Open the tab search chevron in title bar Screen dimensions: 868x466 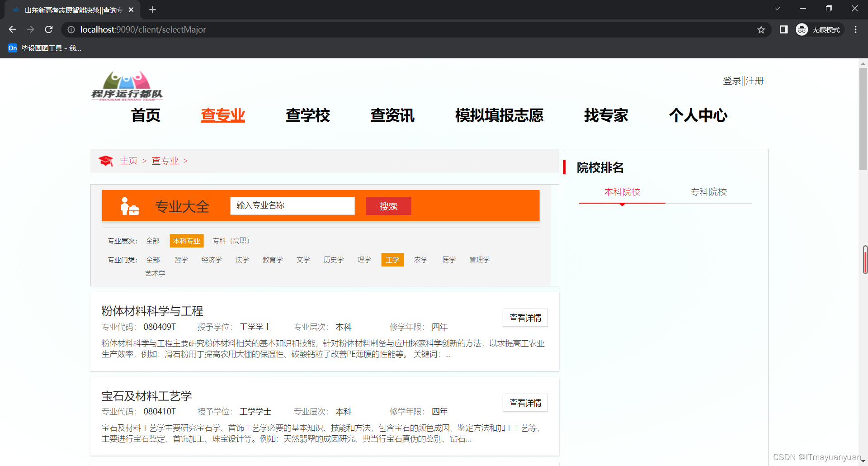(777, 9)
